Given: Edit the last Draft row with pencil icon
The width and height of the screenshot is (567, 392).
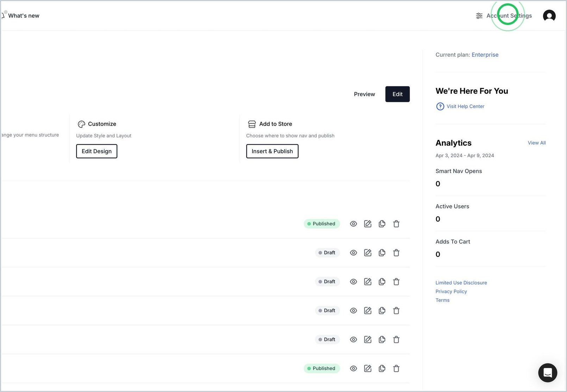Looking at the screenshot, I should coord(368,340).
